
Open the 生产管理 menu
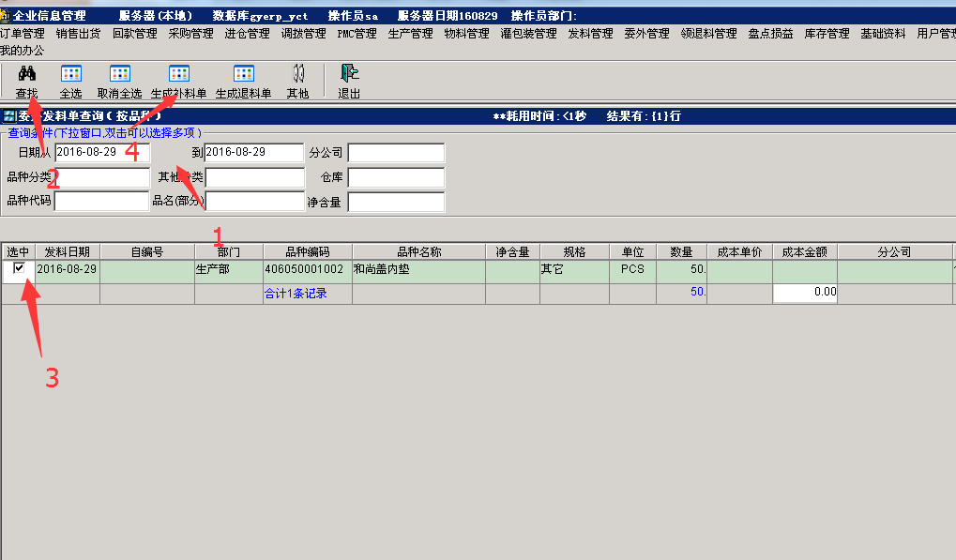(x=410, y=34)
